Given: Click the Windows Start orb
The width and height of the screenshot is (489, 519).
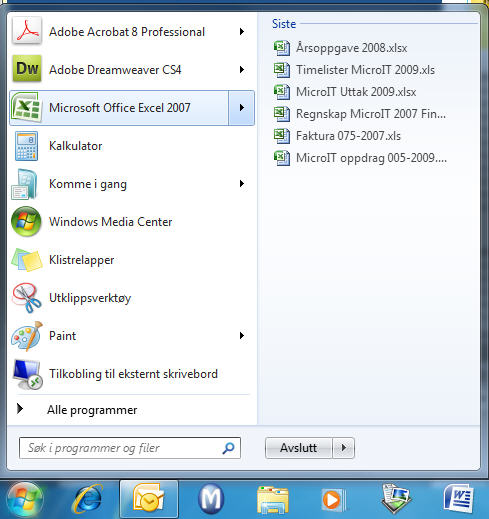Looking at the screenshot, I should [26, 500].
